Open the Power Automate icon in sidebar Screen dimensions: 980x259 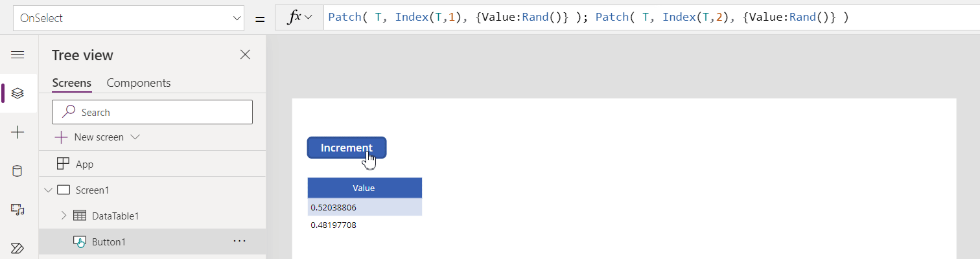[x=18, y=248]
